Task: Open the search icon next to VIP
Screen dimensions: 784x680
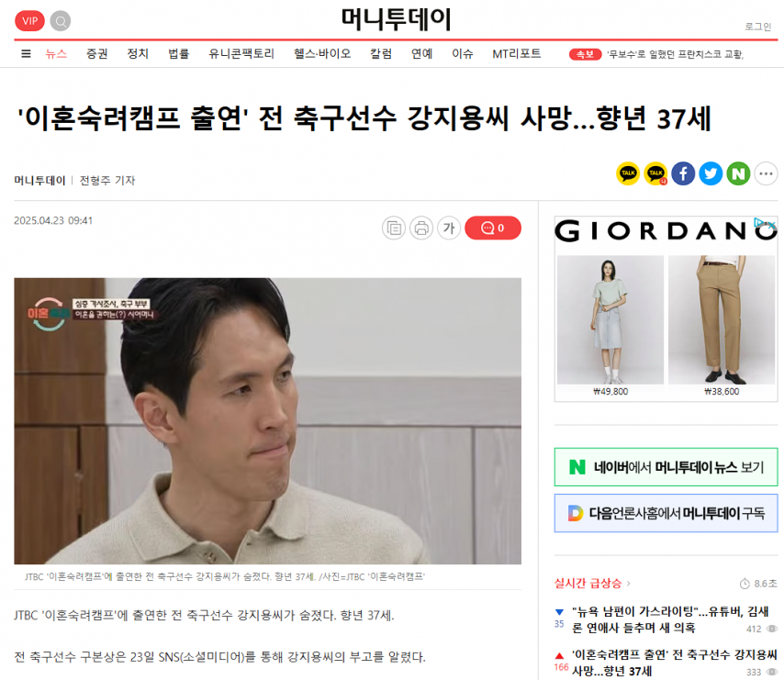Action: click(61, 21)
